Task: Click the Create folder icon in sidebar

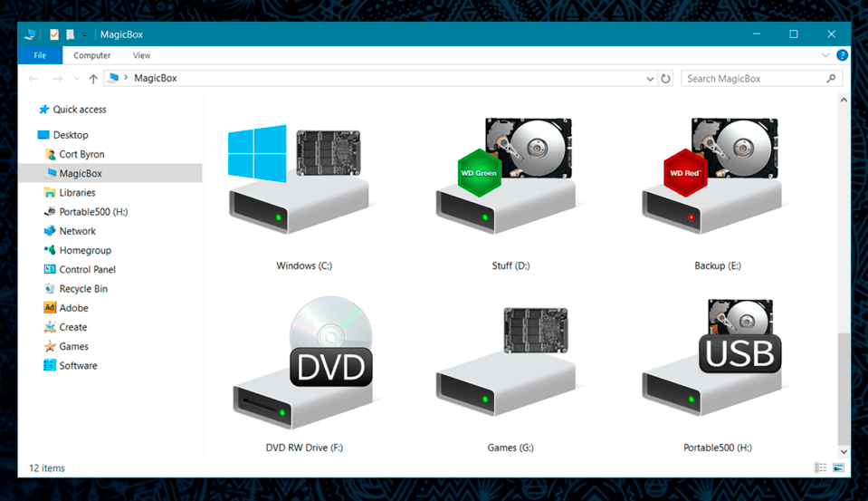Action: [50, 327]
